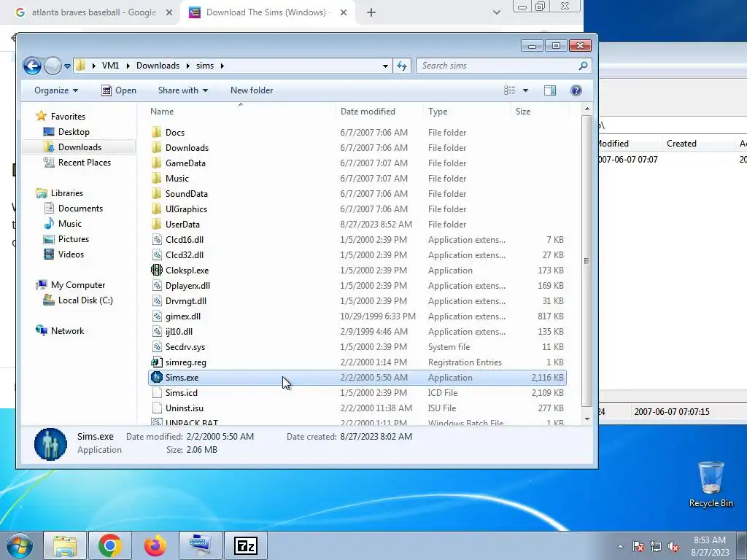This screenshot has width=747, height=560.
Task: Click New folder button
Action: coord(252,90)
